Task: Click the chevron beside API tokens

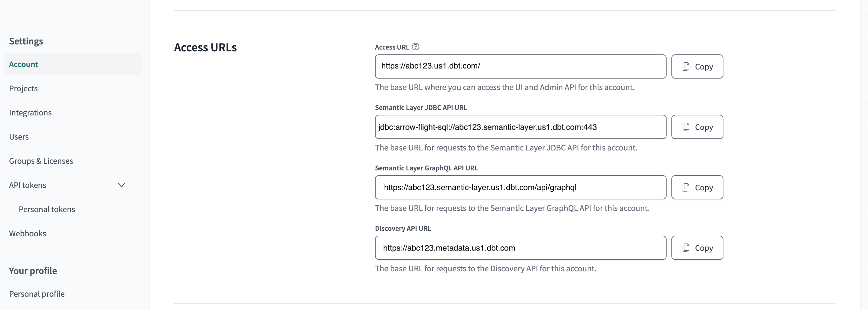Action: [x=122, y=185]
